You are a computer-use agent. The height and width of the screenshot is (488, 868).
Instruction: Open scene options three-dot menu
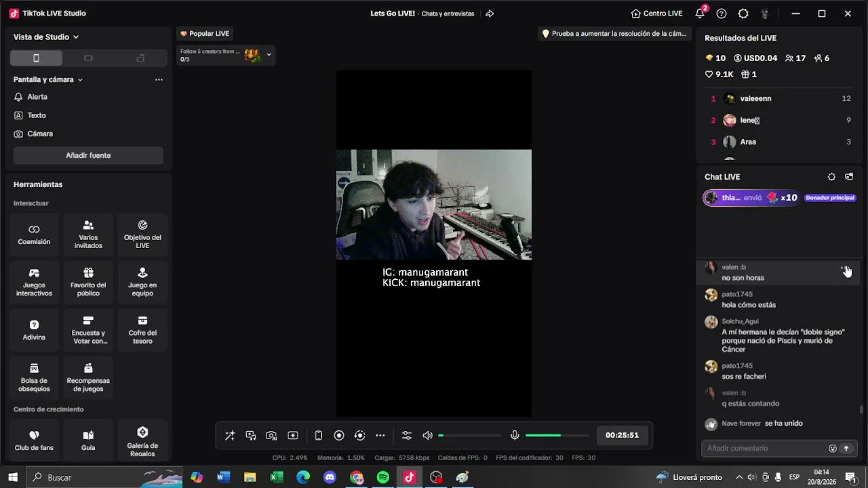159,80
